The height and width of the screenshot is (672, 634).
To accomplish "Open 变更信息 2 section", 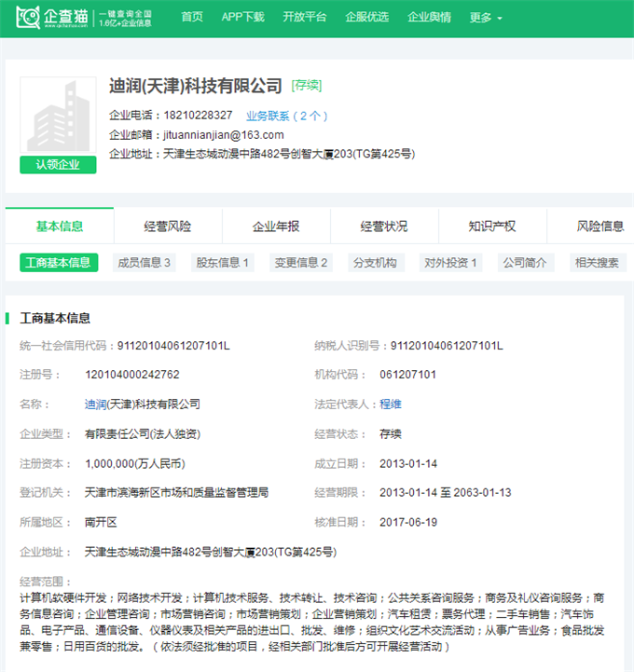I will pyautogui.click(x=301, y=262).
